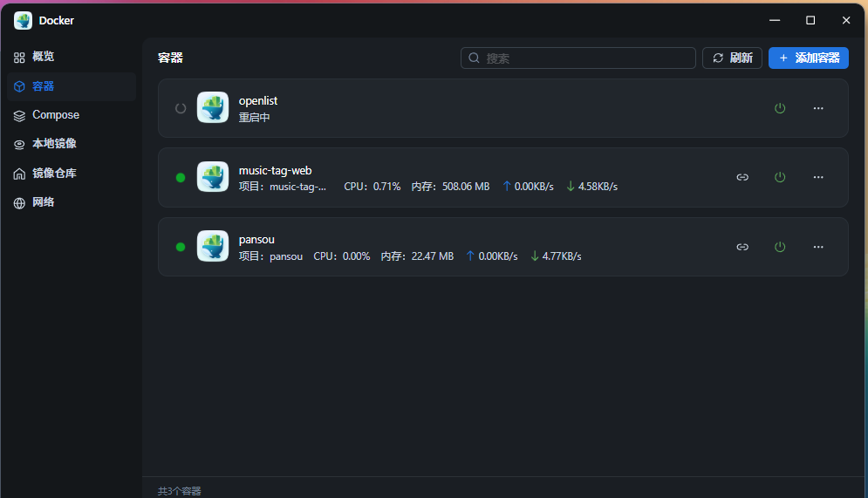Click the 搜索 search field

click(x=578, y=58)
